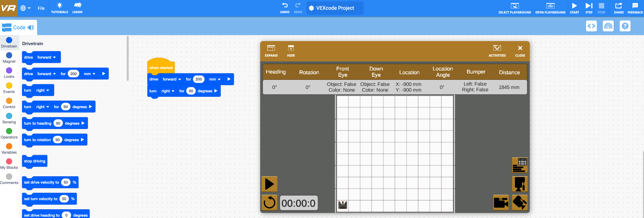This screenshot has height=218, width=644.
Task: Click the Select Playground icon
Action: point(515,8)
